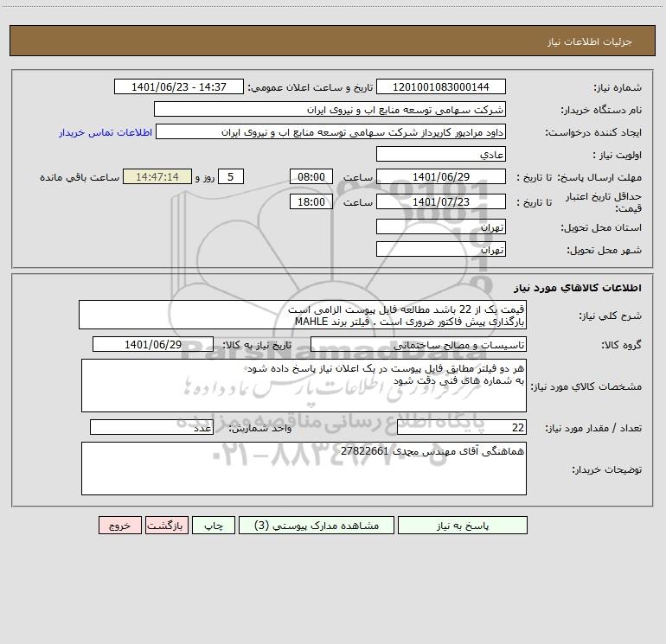Click the نام دستگاه خریدار field
The width and height of the screenshot is (666, 644).
(x=330, y=109)
